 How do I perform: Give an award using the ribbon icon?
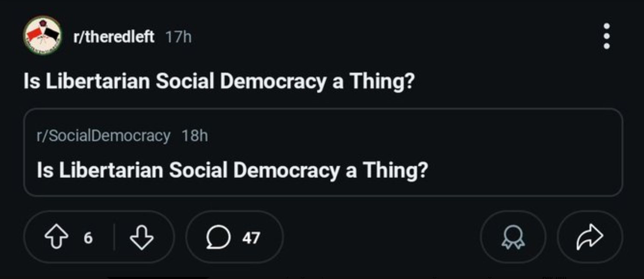pos(513,237)
